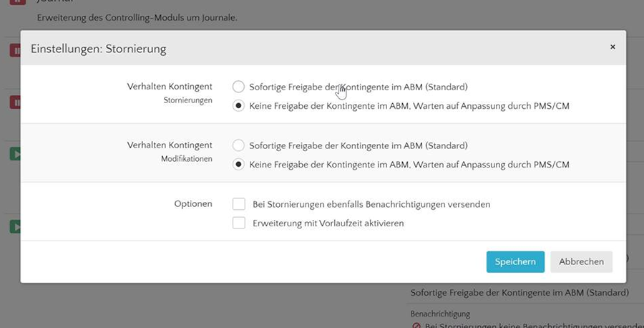Screen dimensions: 644x328
Task: Click the dialog title 'Einstellungen: Stornierung'
Action: 98,49
